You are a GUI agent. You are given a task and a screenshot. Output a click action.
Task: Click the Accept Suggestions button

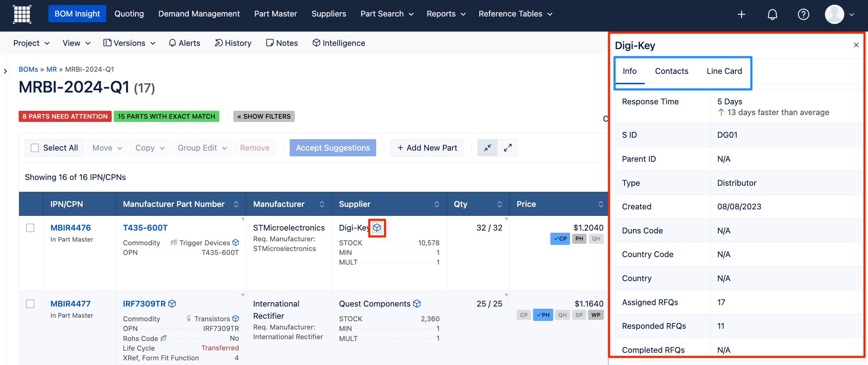pyautogui.click(x=333, y=148)
